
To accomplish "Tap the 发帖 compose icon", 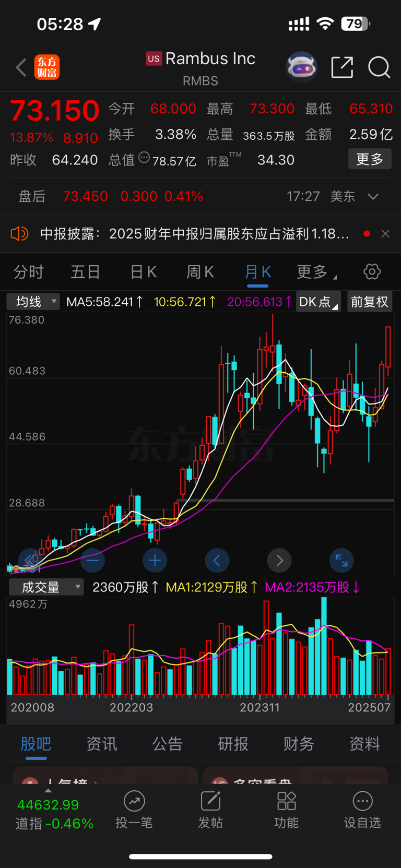I will point(210,801).
